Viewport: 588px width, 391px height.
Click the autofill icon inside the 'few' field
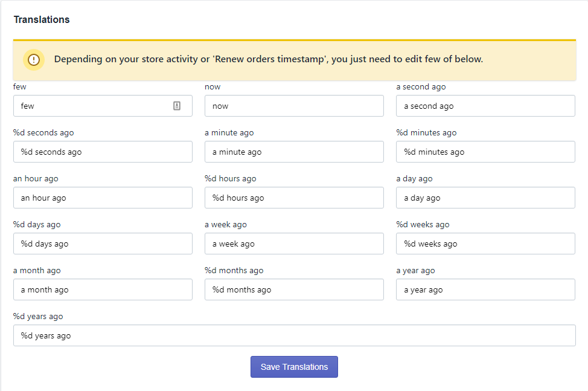177,106
